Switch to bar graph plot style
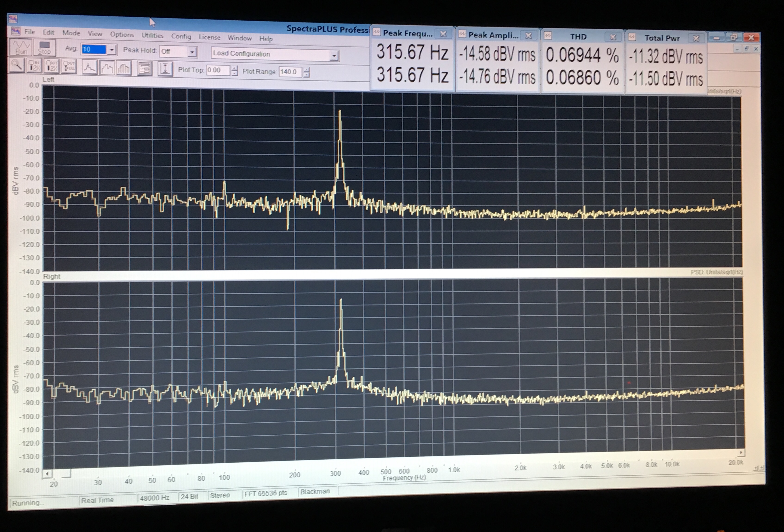The height and width of the screenshot is (532, 784). (124, 68)
